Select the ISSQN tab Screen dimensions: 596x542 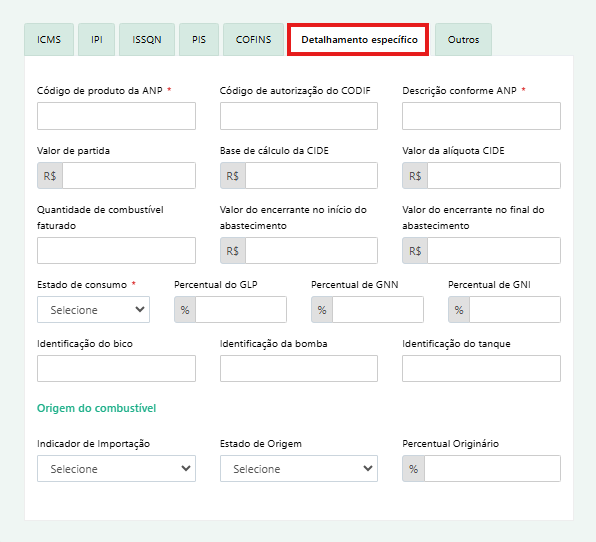coord(147,40)
